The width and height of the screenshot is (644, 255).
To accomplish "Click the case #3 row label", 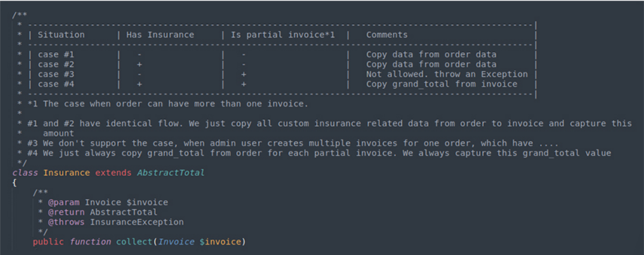I will pos(56,74).
